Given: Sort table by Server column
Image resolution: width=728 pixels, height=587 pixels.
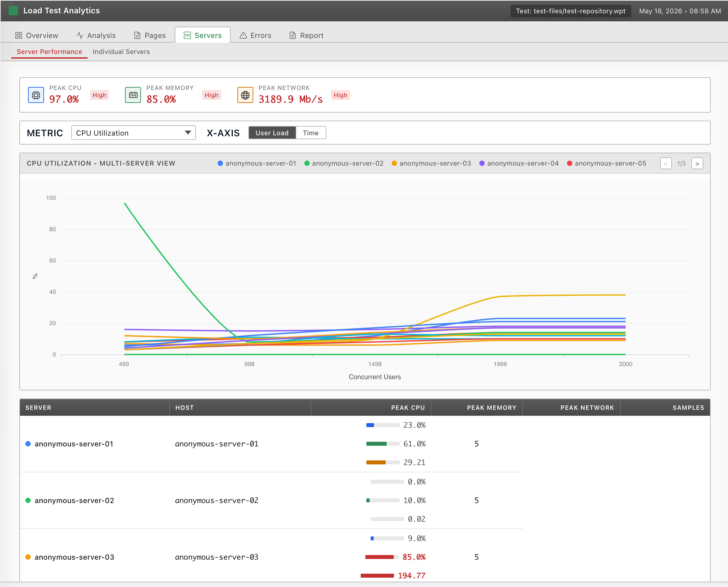Looking at the screenshot, I should [x=95, y=408].
